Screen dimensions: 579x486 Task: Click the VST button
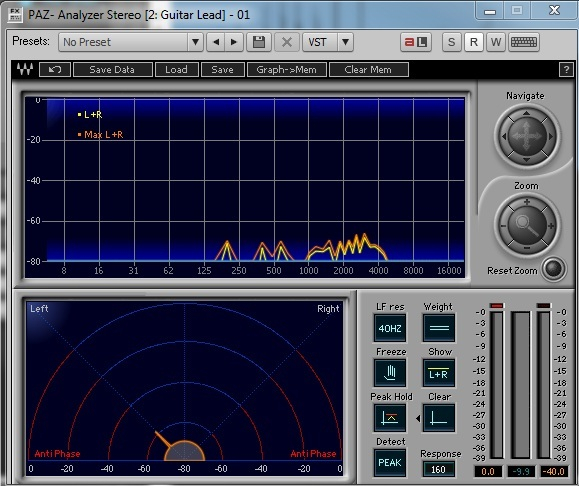(x=320, y=42)
